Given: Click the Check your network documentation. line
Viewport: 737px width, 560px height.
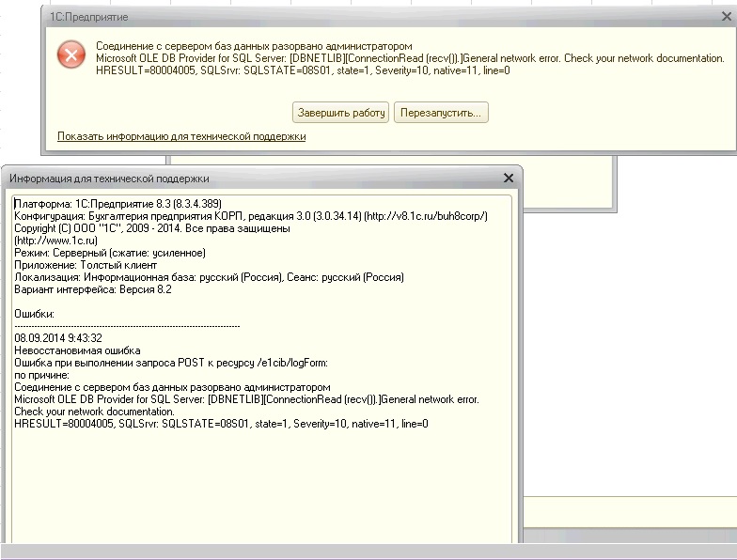Looking at the screenshot, I should tap(94, 412).
